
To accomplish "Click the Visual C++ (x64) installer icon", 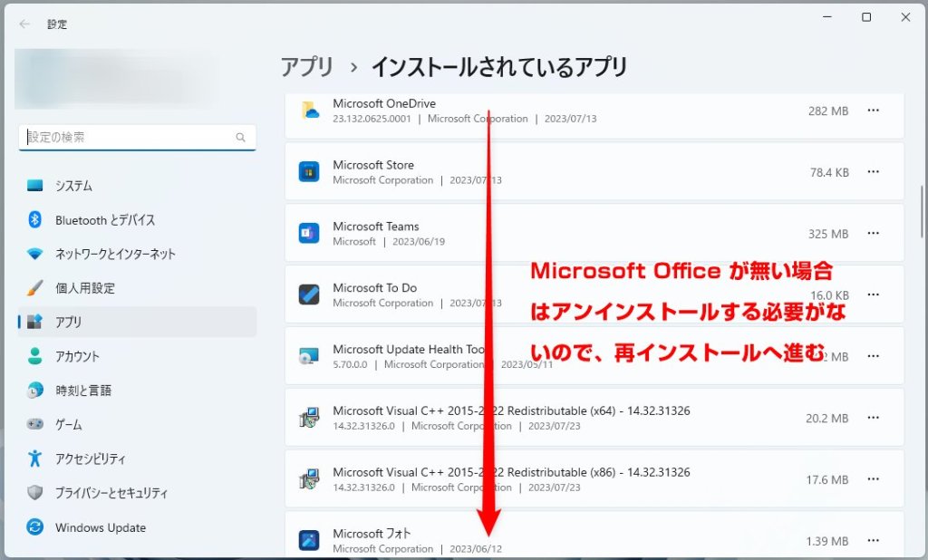I will (x=309, y=418).
